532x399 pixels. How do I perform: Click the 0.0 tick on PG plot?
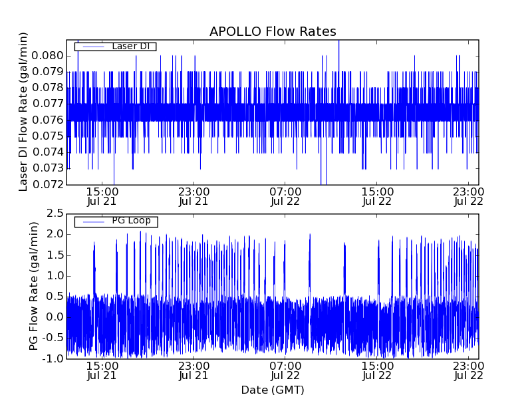tap(55, 317)
